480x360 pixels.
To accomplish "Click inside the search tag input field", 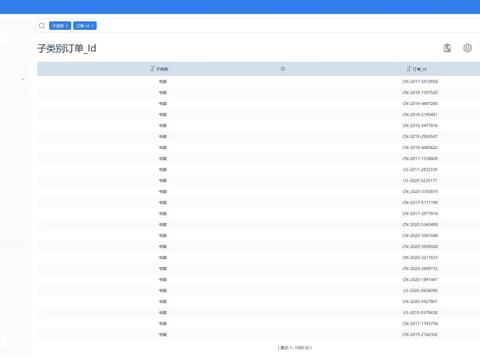I will (x=287, y=26).
